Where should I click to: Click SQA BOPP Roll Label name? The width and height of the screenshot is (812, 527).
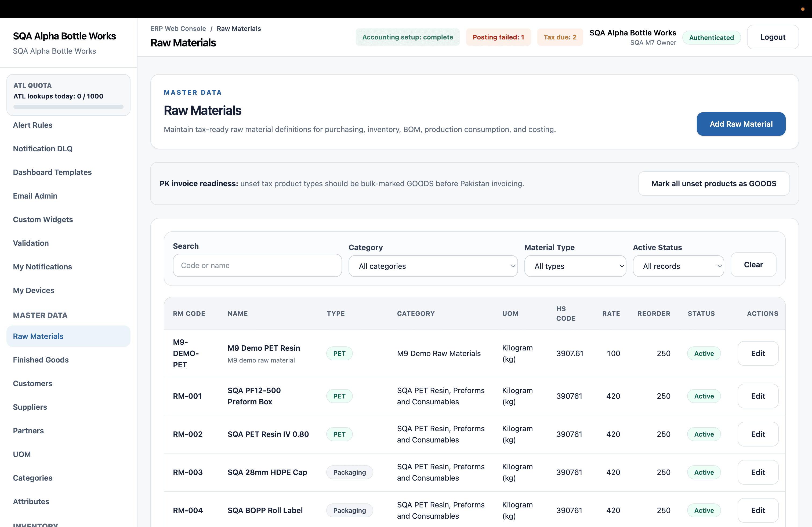pyautogui.click(x=265, y=511)
